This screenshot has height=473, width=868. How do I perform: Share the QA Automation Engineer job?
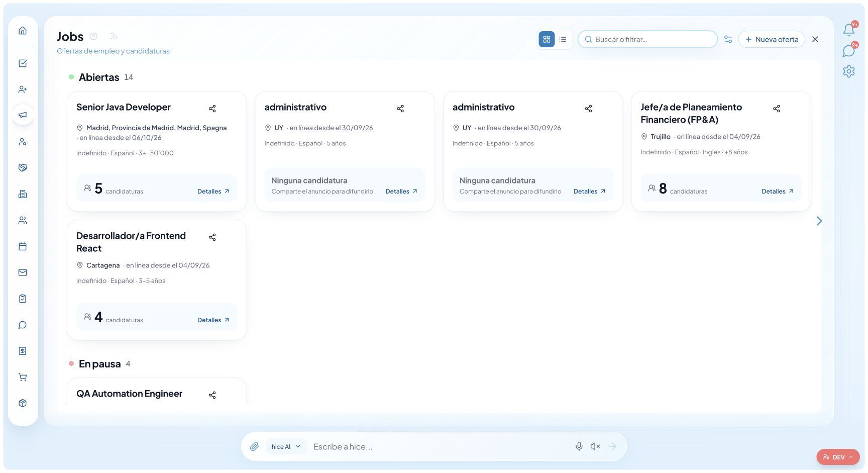(x=212, y=395)
